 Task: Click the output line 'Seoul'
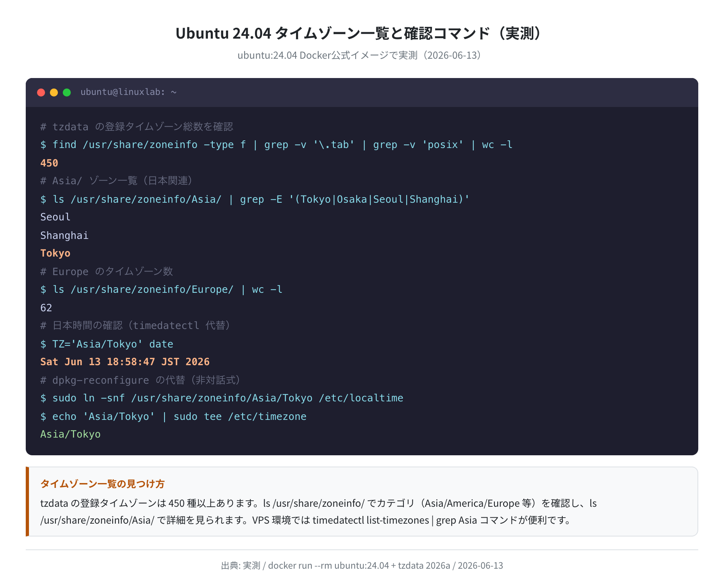(x=56, y=217)
